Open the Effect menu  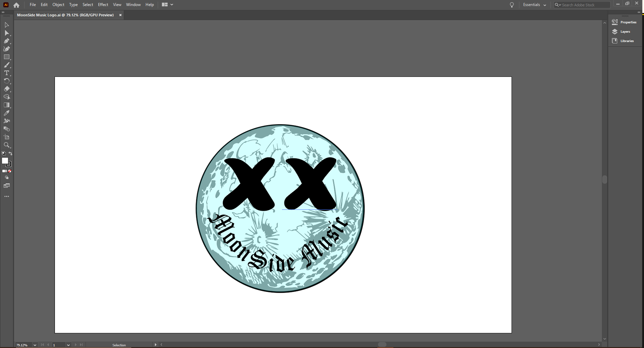(x=103, y=5)
